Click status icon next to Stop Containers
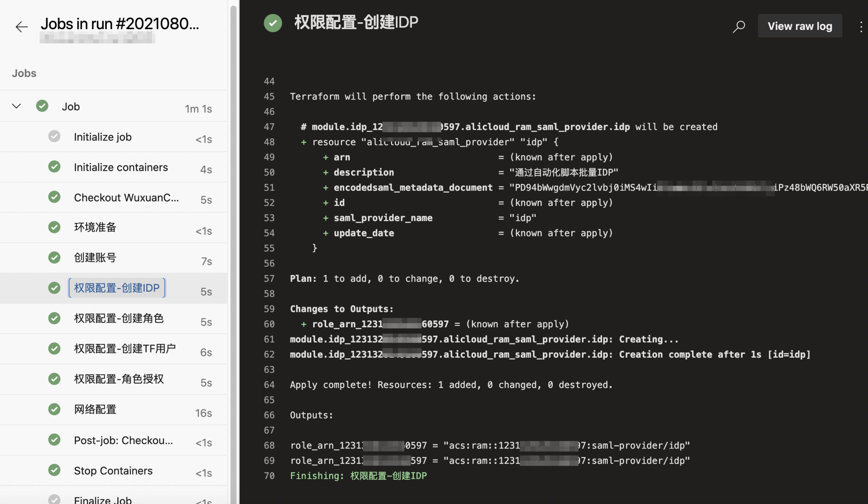868x504 pixels. pyautogui.click(x=54, y=470)
